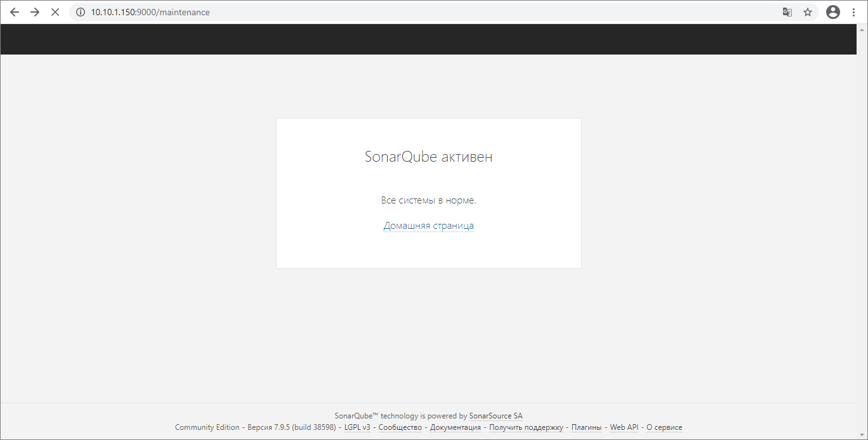Select the Community Edition text
The height and width of the screenshot is (440, 868).
(207, 427)
